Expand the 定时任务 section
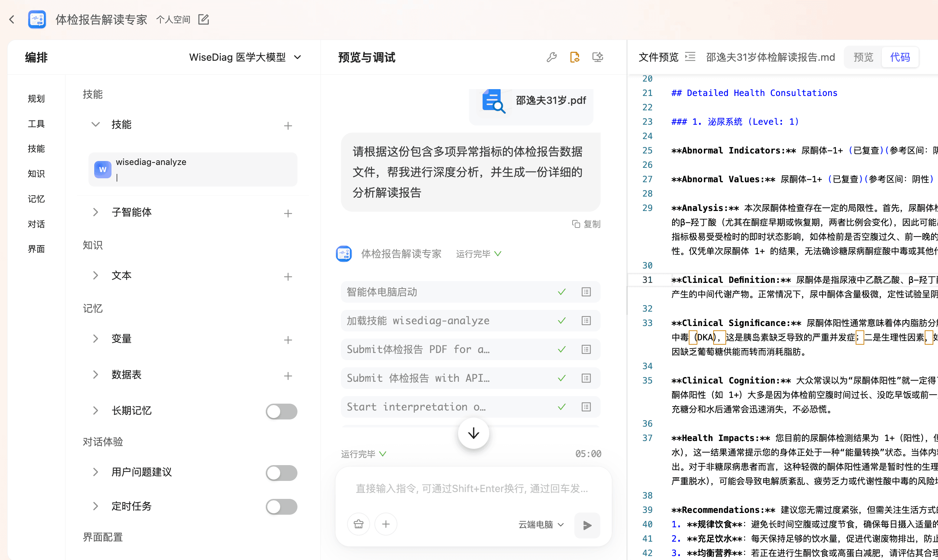938x560 pixels. click(x=96, y=506)
